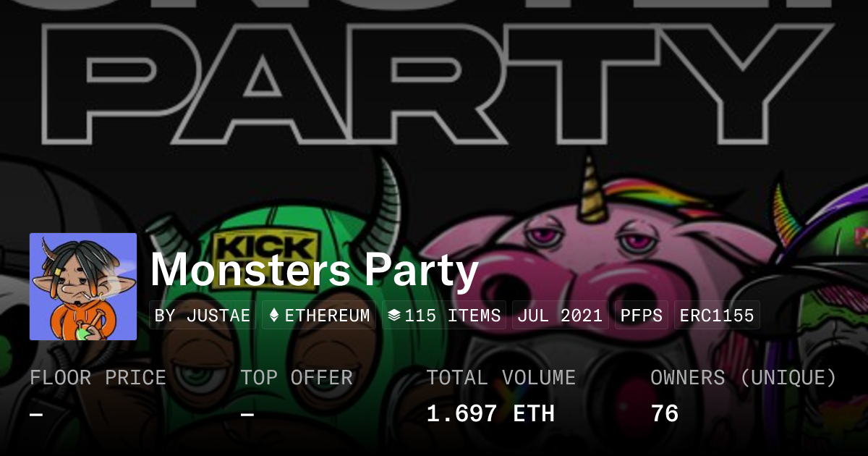Click the JUL 2021 date badge

(561, 316)
